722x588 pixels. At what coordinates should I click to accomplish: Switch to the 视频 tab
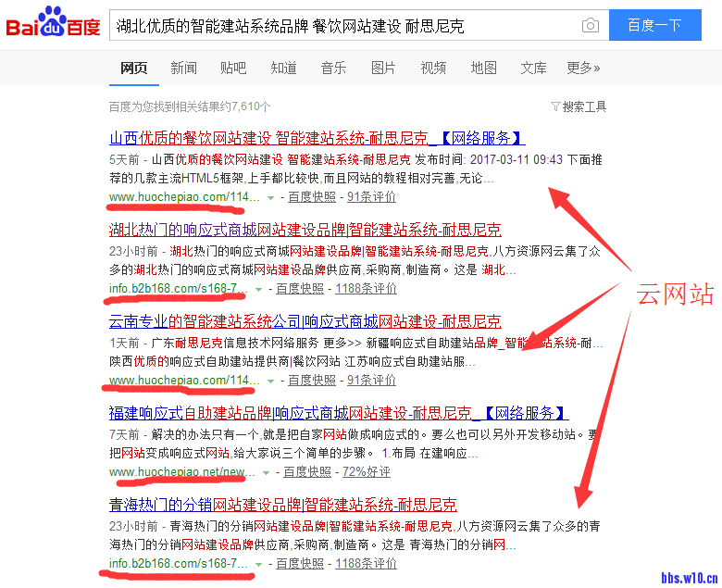433,69
